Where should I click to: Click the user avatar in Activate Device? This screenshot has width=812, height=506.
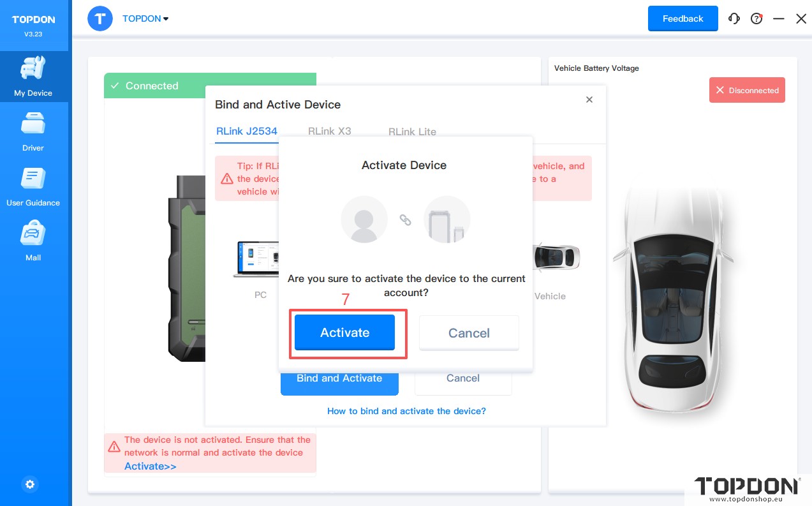click(364, 220)
